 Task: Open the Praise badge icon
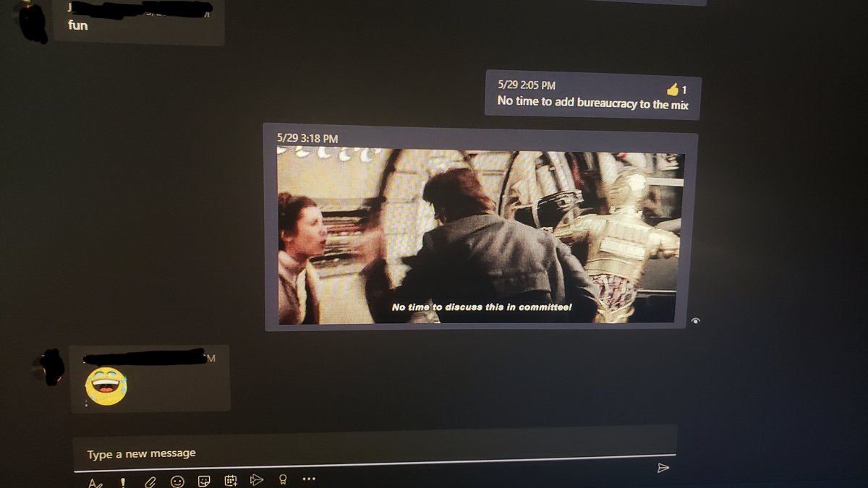(283, 479)
